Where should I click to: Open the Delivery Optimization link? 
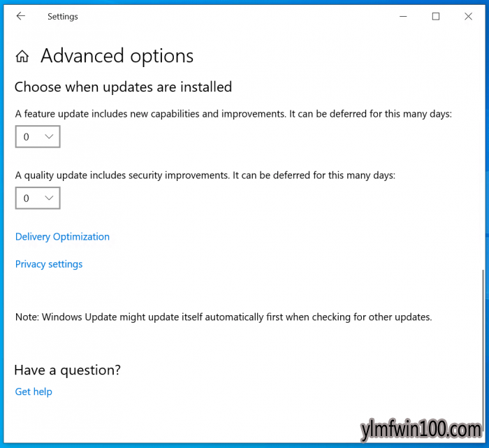[x=62, y=237]
